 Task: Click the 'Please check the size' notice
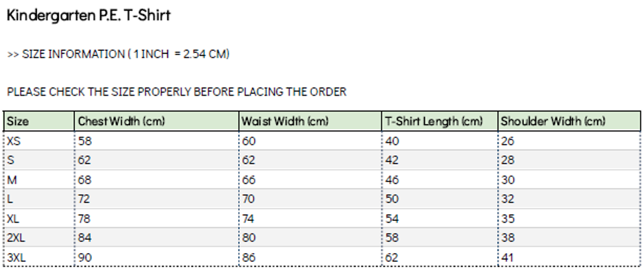(x=177, y=92)
